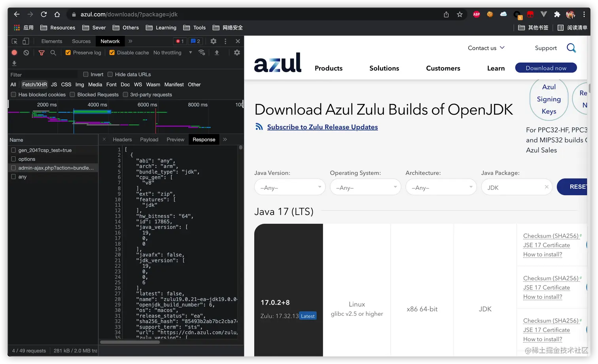Viewport: 598px width, 364px height.
Task: Open website search magnifier icon
Action: [x=571, y=48]
